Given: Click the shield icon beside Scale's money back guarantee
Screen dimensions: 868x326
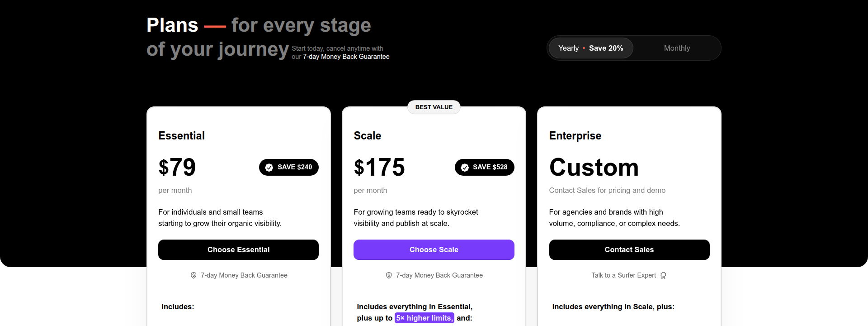Looking at the screenshot, I should pos(388,275).
